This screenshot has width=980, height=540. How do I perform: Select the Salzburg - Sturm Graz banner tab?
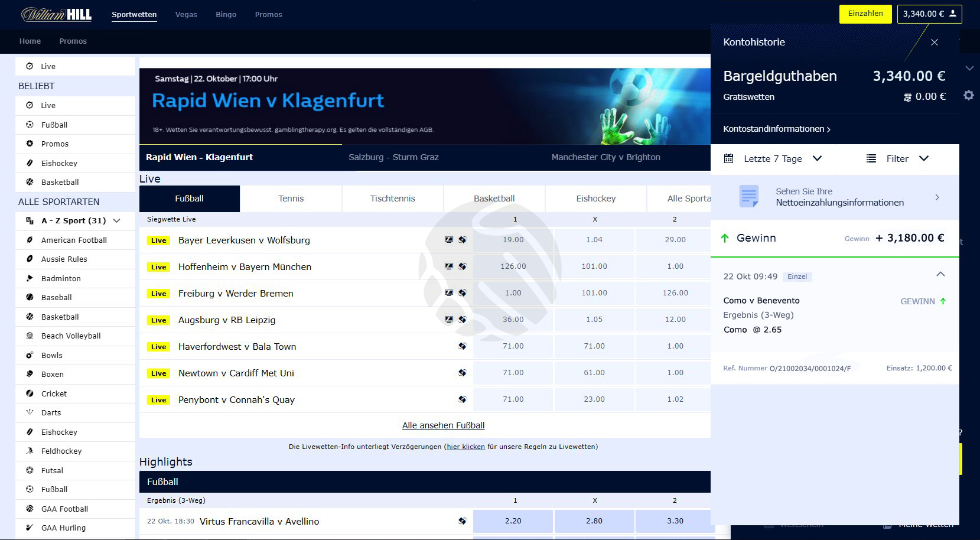point(393,157)
